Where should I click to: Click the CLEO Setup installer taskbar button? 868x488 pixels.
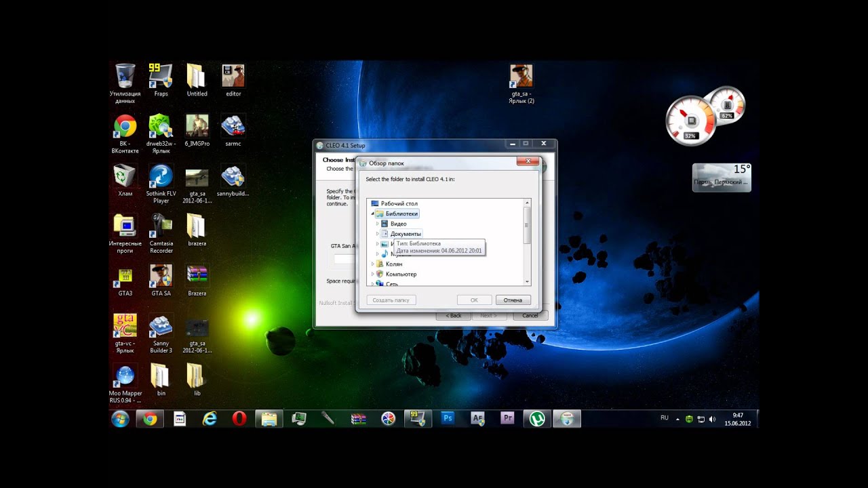point(567,418)
